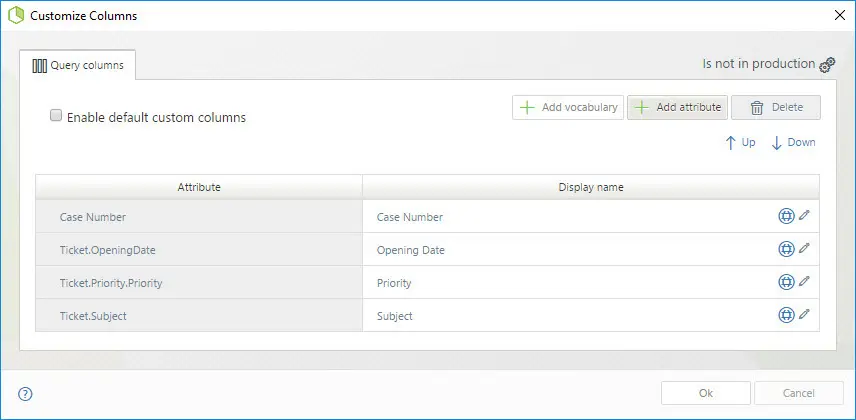Open localization globe for Subject row
This screenshot has width=856, height=420.
pos(786,315)
